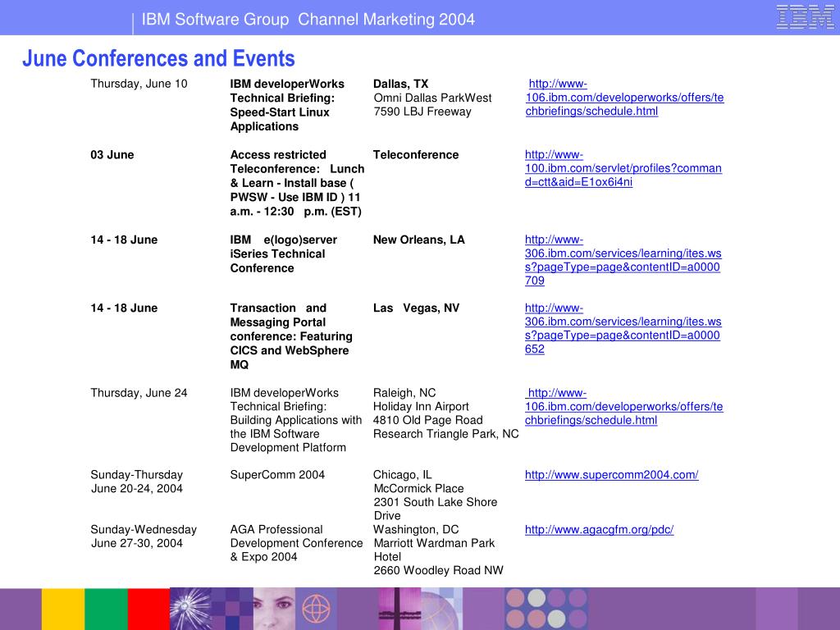Click the Speed-Start Linux Applications event title
This screenshot has height=630, width=840.
pos(288,105)
